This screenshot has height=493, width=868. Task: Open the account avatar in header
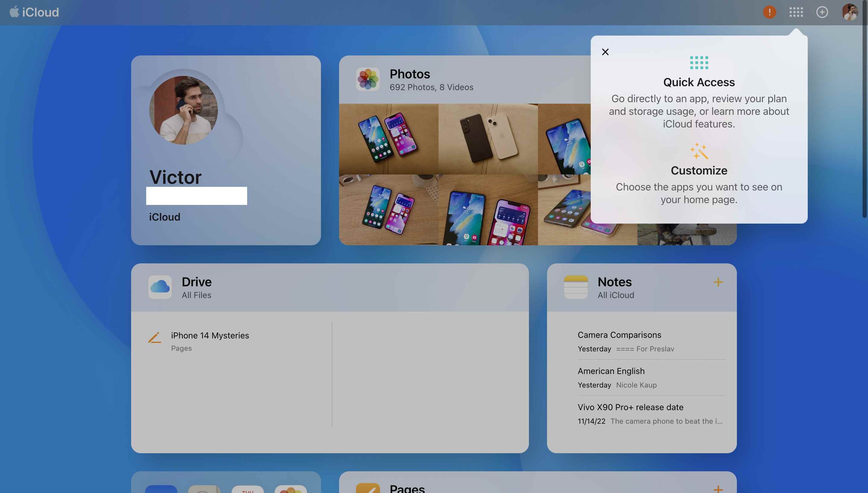click(x=850, y=12)
